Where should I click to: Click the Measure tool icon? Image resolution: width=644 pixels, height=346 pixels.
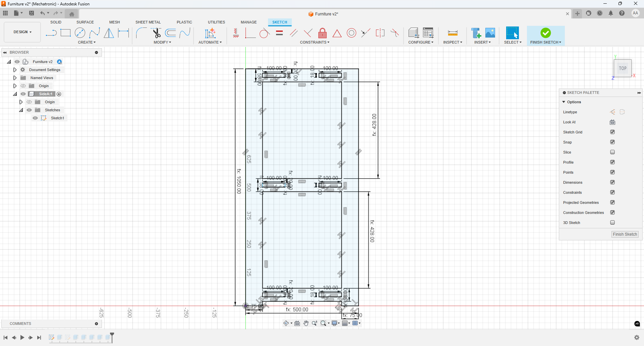[453, 33]
